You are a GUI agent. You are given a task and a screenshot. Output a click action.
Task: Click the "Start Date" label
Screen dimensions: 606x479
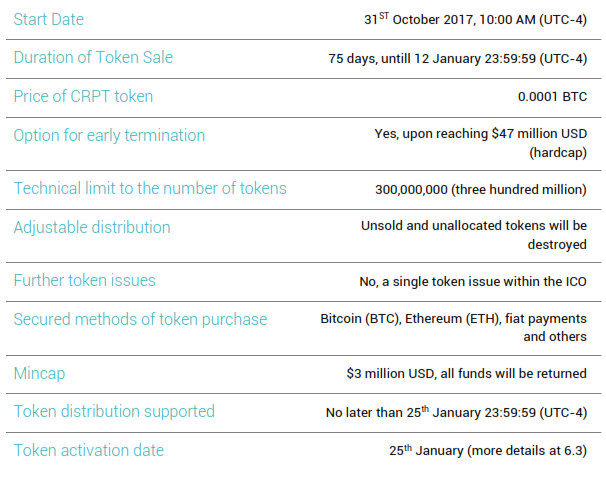pyautogui.click(x=48, y=20)
